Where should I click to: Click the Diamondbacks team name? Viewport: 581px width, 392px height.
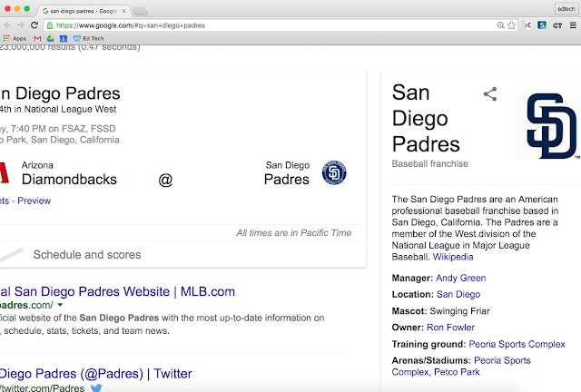(69, 180)
